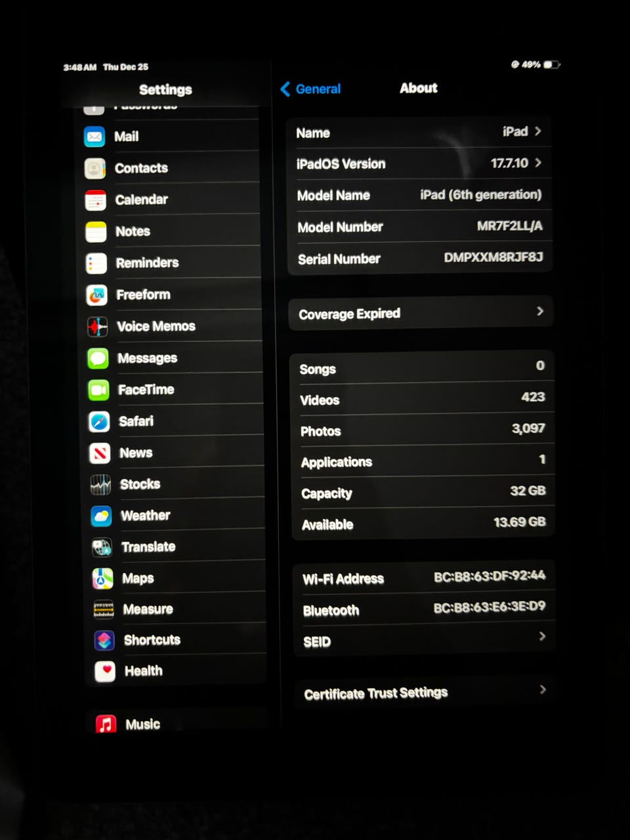630x840 pixels.
Task: Tap the Shortcuts icon
Action: coord(104,640)
